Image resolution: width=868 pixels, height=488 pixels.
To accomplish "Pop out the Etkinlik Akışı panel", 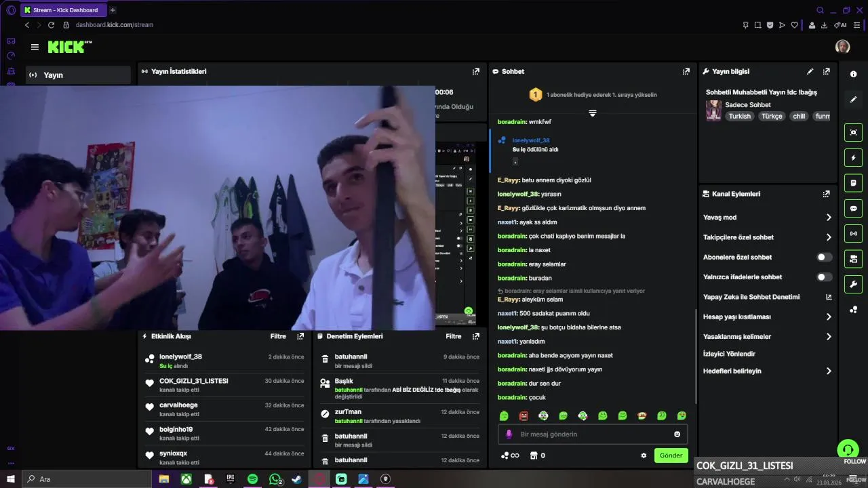I will 300,336.
